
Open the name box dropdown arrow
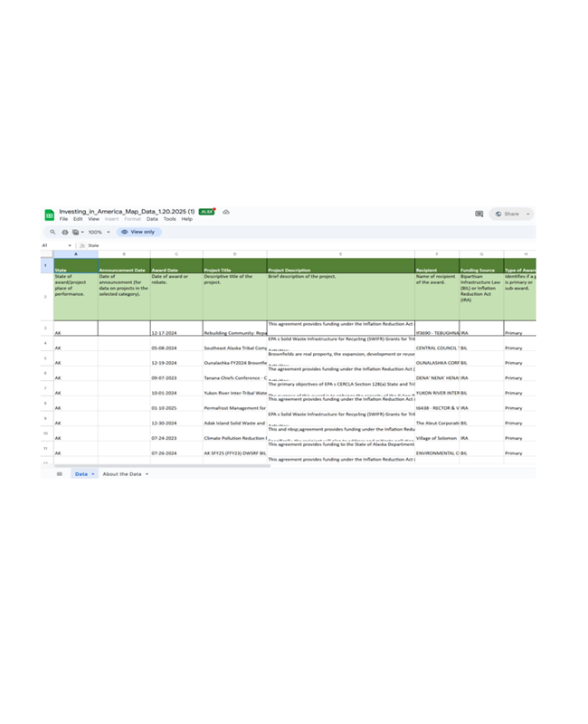pyautogui.click(x=70, y=245)
